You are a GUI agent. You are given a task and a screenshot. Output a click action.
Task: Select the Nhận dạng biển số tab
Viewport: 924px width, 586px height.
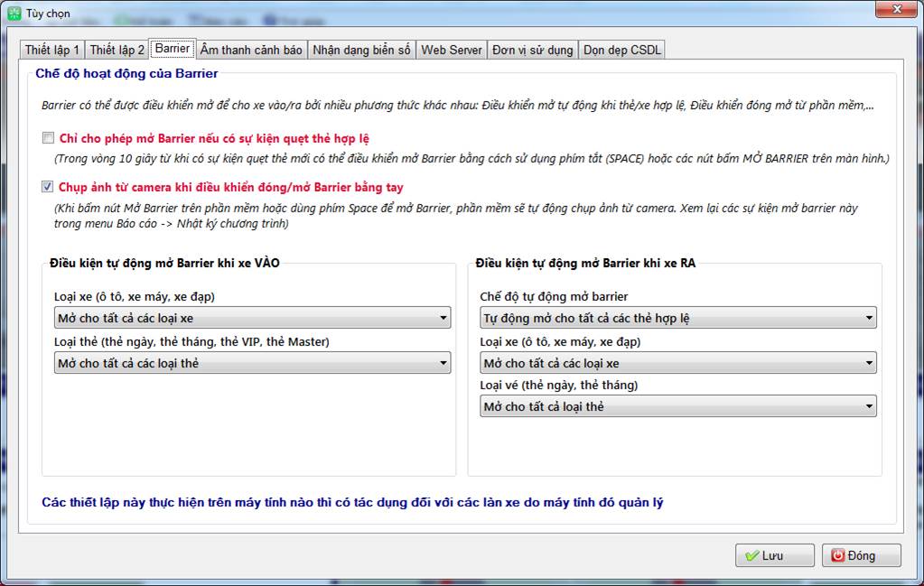[x=361, y=50]
